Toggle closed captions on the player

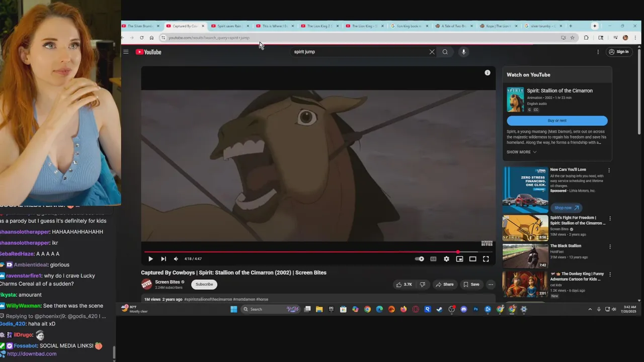[x=433, y=259]
